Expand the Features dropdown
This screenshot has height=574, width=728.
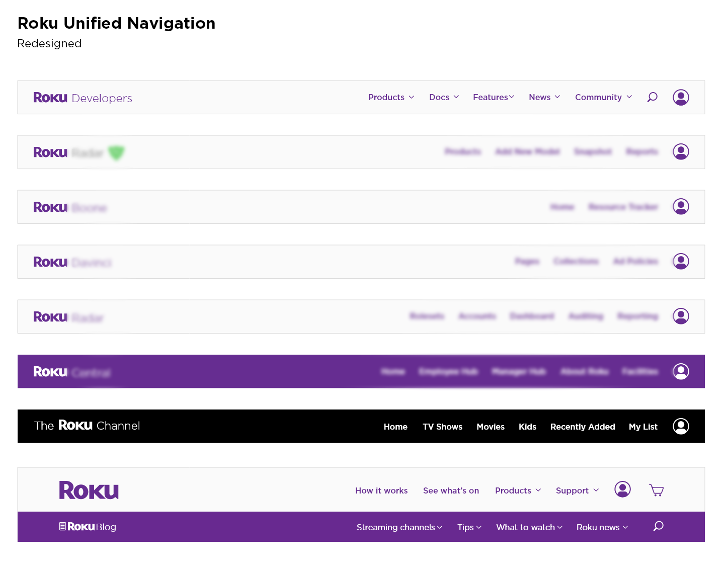pos(494,97)
